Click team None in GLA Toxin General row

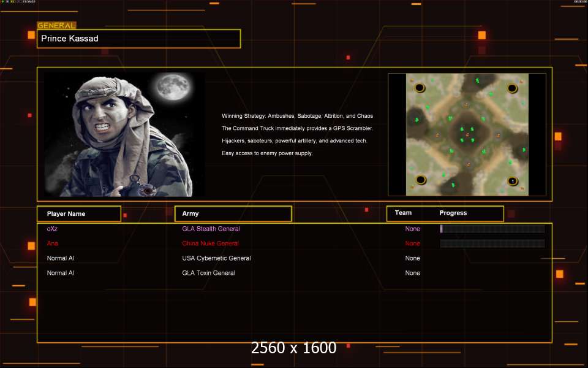click(x=412, y=273)
